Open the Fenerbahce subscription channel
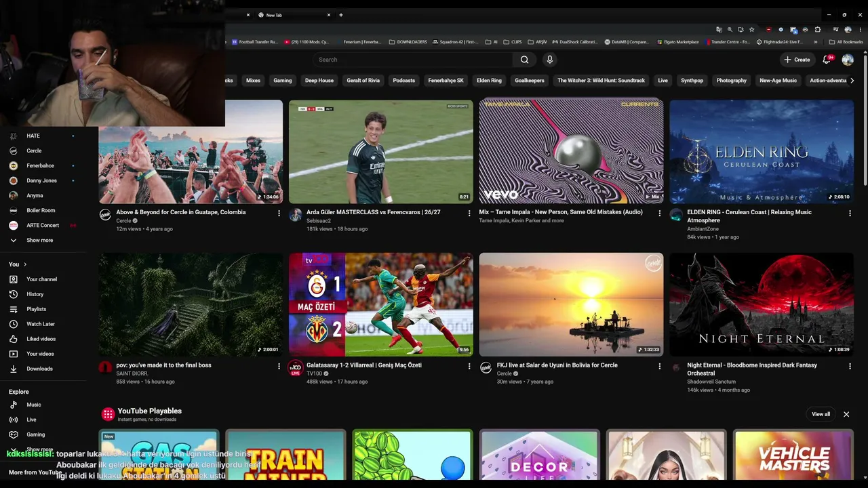Image resolution: width=868 pixels, height=488 pixels. 40,165
